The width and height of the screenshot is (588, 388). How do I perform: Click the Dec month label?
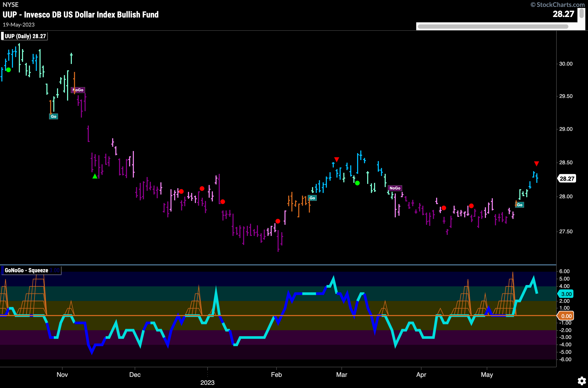tap(135, 374)
